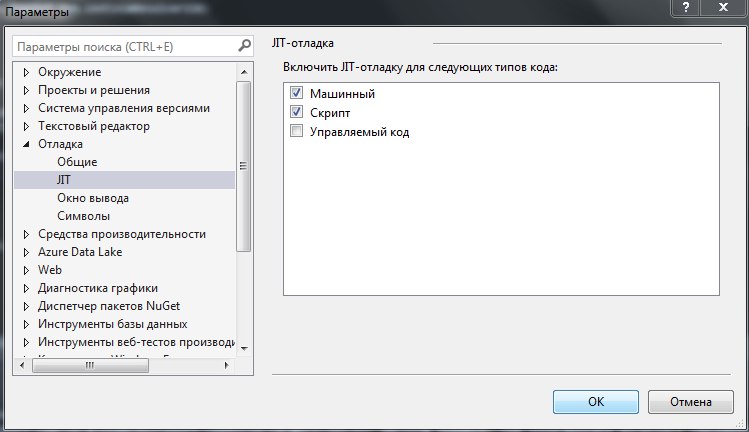Enable the Управляемый код checkbox

pos(296,131)
